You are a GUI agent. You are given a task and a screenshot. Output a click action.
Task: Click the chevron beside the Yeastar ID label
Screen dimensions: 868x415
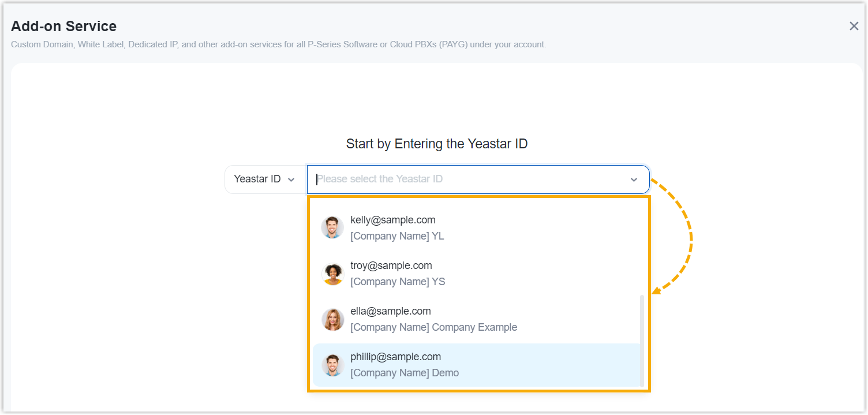point(291,180)
